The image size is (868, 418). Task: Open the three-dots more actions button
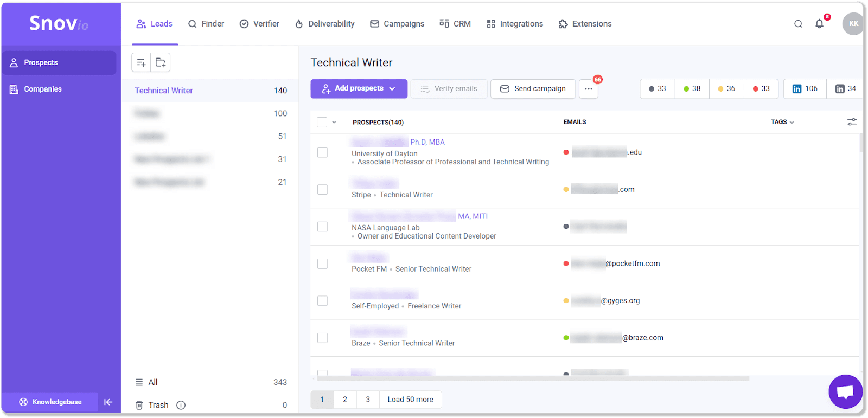pyautogui.click(x=588, y=89)
